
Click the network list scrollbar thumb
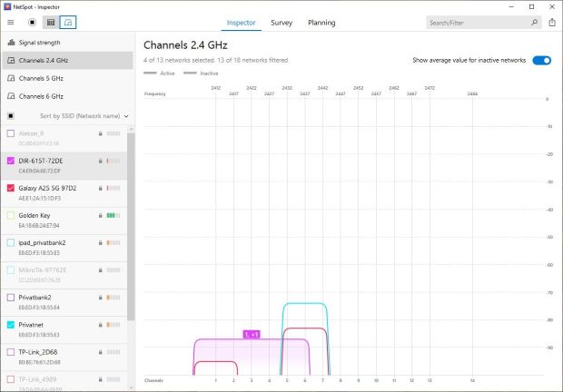(131, 227)
